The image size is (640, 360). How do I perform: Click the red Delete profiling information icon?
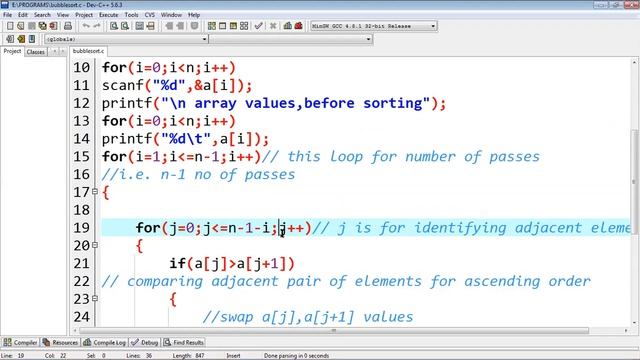(x=299, y=26)
